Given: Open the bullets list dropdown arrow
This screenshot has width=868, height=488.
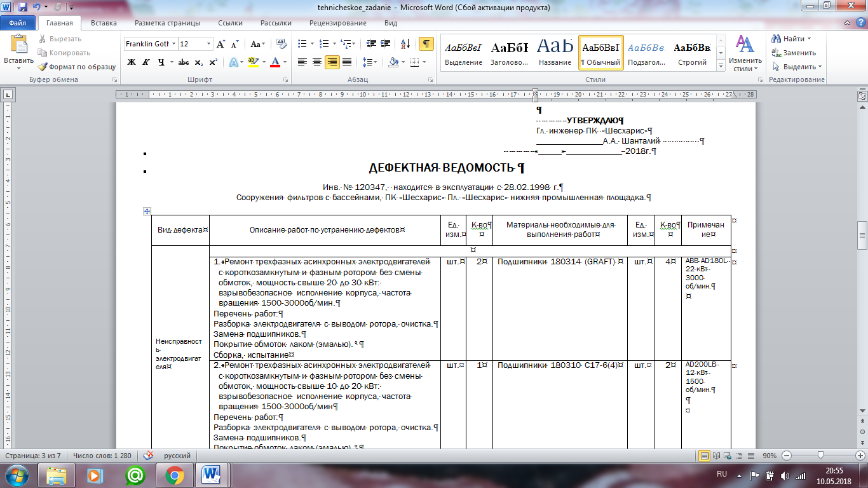Looking at the screenshot, I should pyautogui.click(x=311, y=44).
